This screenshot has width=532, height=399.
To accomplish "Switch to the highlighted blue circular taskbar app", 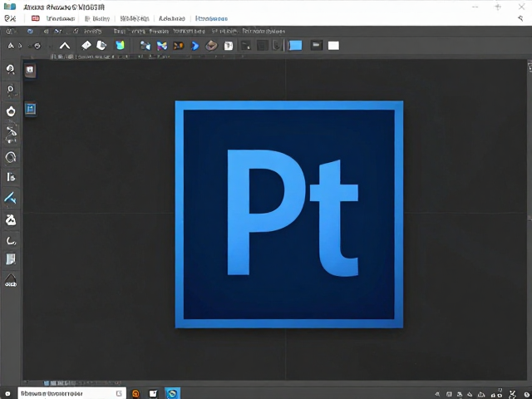I will [x=172, y=393].
